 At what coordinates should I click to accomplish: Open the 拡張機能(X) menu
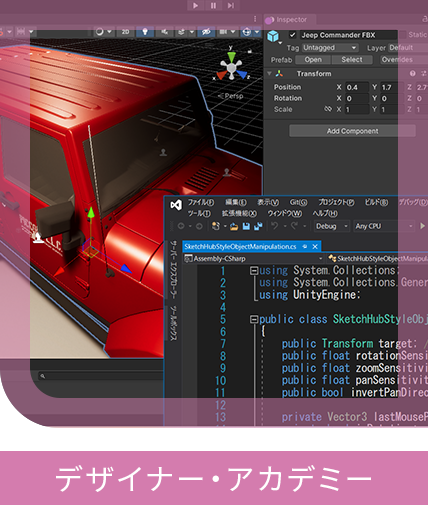pyautogui.click(x=239, y=213)
